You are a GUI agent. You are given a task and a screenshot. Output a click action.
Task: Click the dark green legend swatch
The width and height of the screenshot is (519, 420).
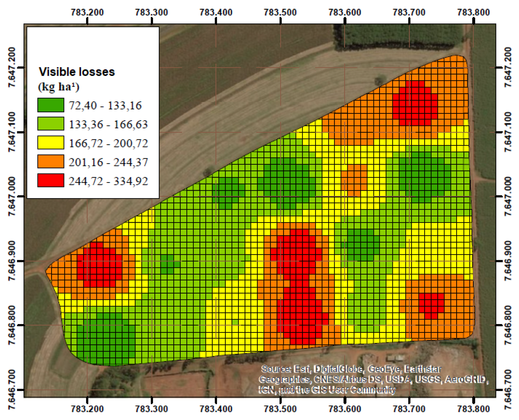[51, 105]
